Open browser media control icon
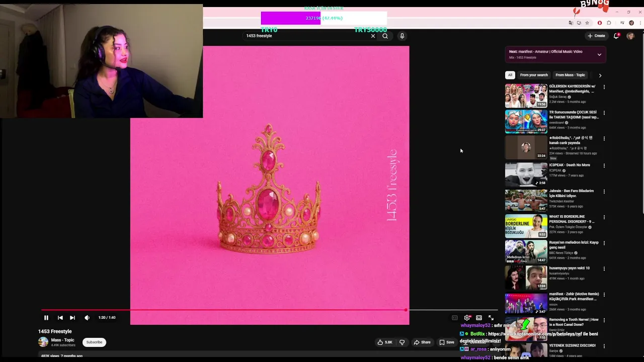Viewport: 644px width, 362px height. point(622,23)
